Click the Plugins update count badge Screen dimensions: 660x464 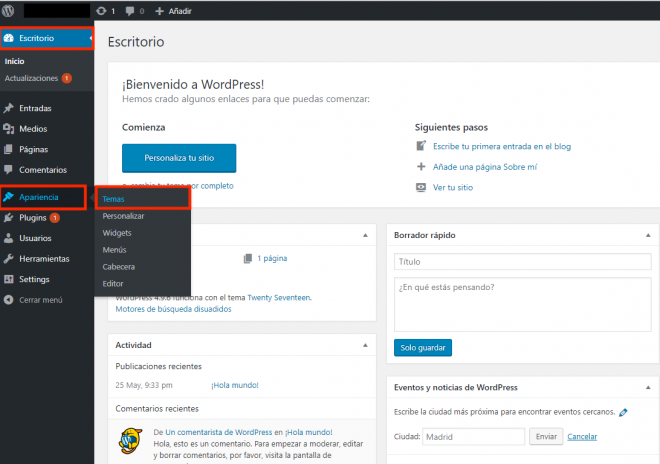coord(55,218)
